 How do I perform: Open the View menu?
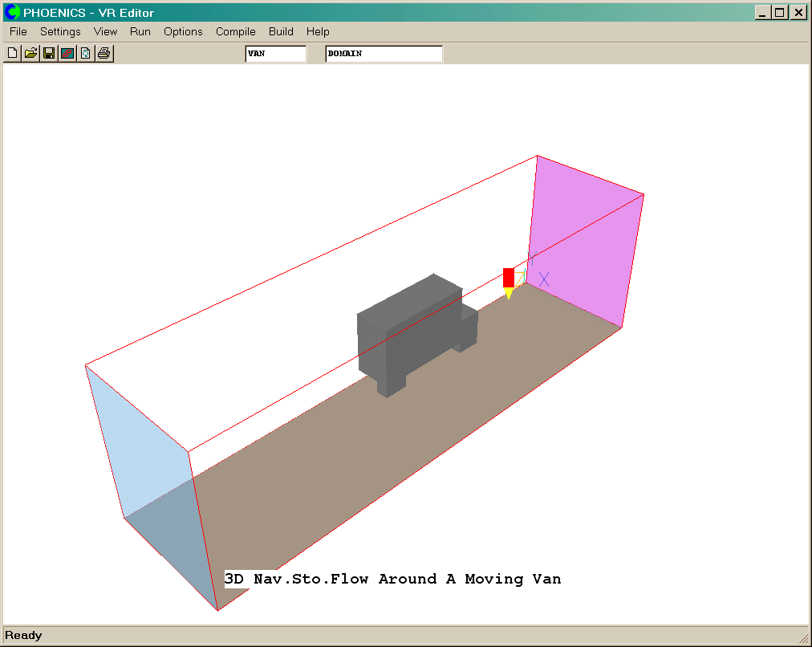pos(105,32)
